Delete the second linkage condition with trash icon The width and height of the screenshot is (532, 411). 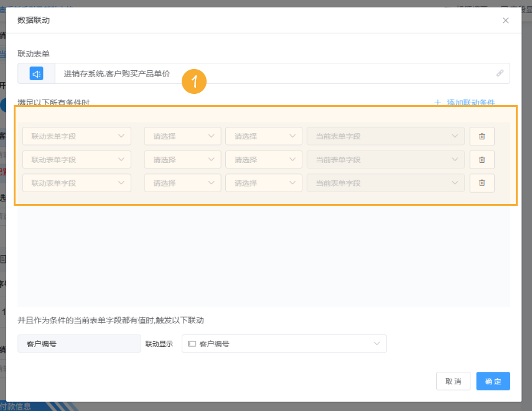482,159
